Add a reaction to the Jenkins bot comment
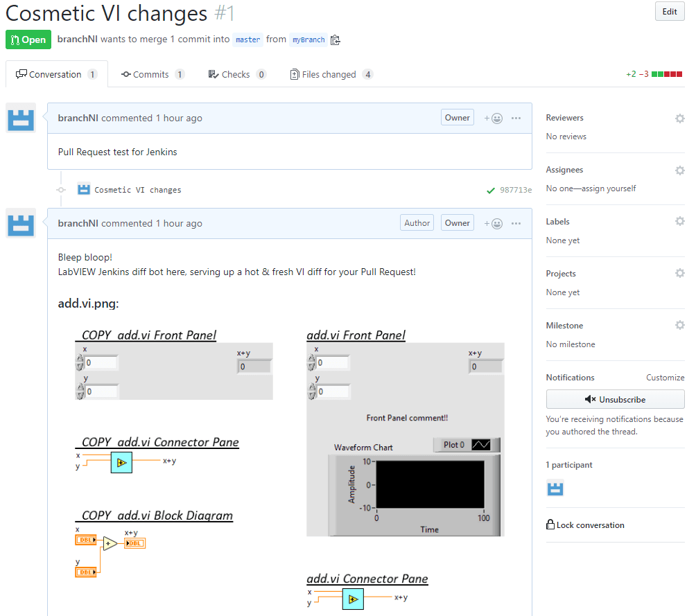The width and height of the screenshot is (696, 616). pyautogui.click(x=492, y=223)
